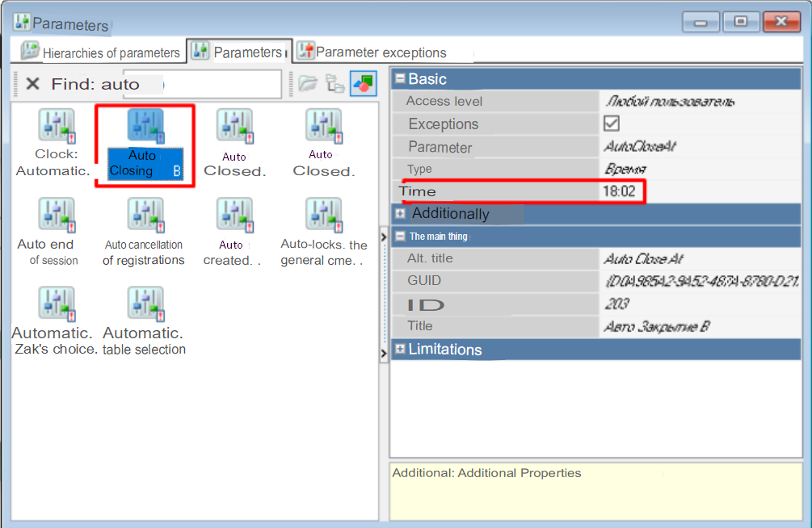
Task: Toggle the highlighted colored shapes toolbar button
Action: 363,83
